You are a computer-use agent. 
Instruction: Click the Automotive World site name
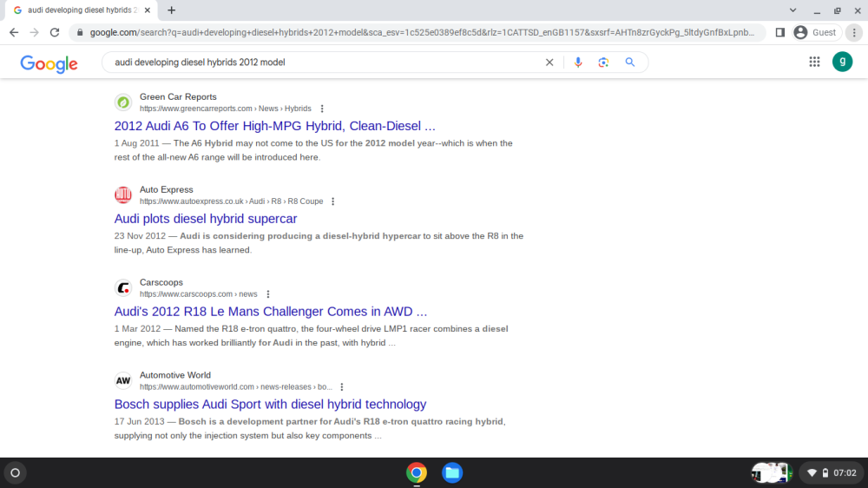[x=175, y=376]
